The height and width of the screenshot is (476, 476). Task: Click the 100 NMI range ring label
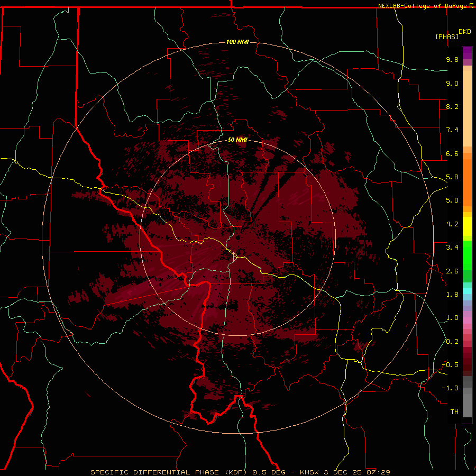[237, 42]
